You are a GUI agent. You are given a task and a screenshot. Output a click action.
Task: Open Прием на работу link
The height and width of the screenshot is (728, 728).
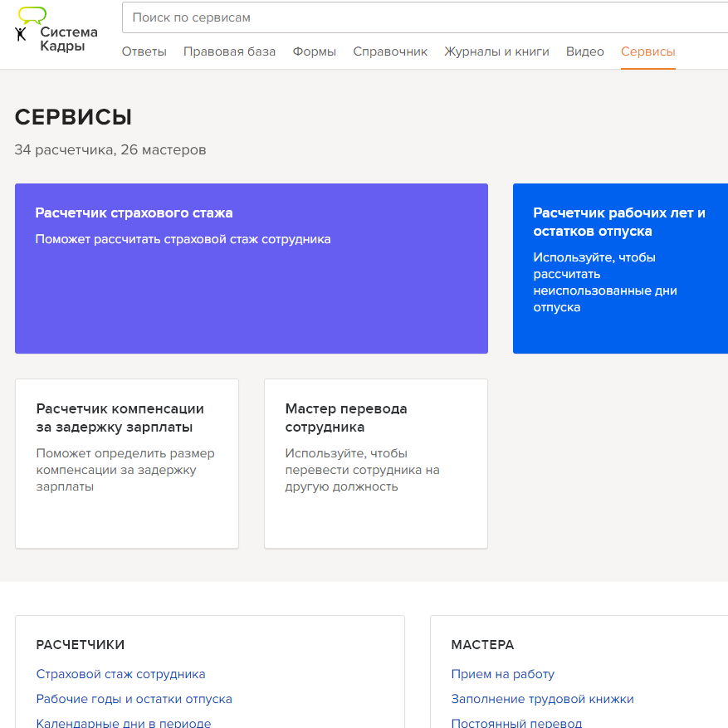503,674
